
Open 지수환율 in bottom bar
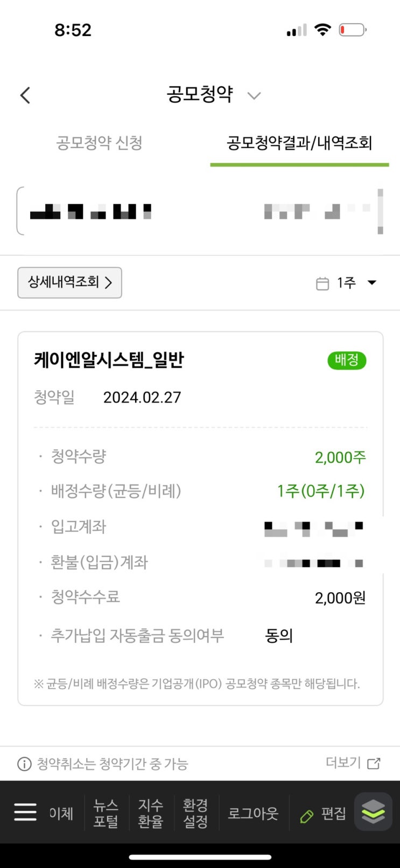tap(151, 813)
